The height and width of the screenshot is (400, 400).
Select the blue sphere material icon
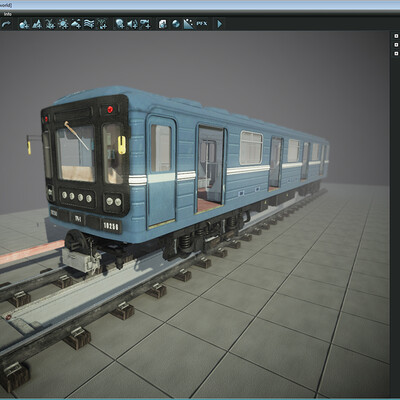176,24
